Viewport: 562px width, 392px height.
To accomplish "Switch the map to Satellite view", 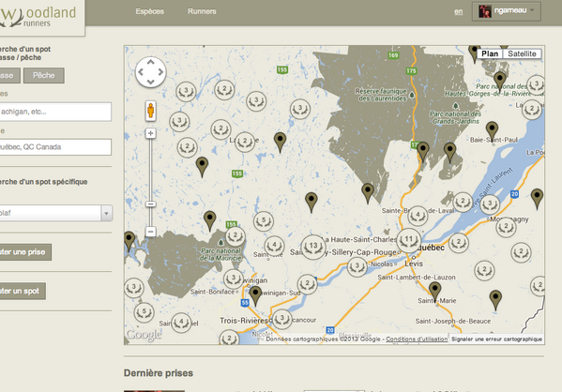I will [x=522, y=53].
